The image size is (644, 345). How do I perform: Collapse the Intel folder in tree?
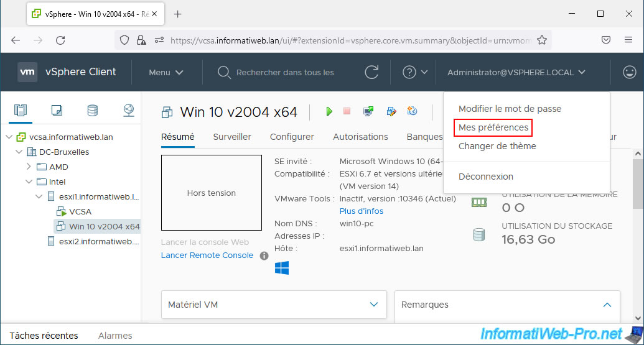(29, 182)
